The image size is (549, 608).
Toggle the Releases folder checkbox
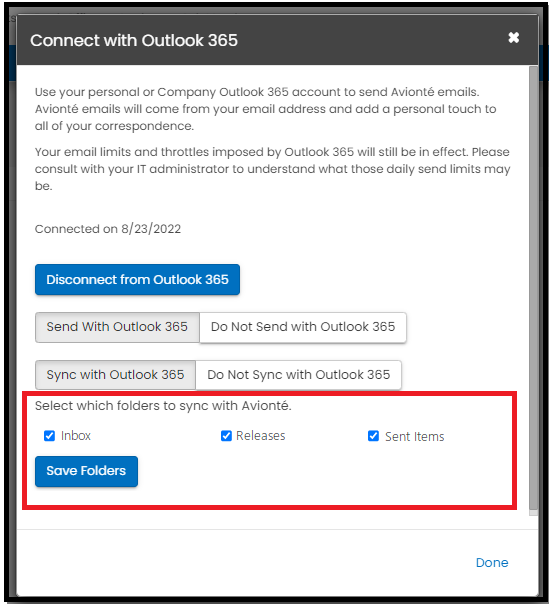[226, 436]
